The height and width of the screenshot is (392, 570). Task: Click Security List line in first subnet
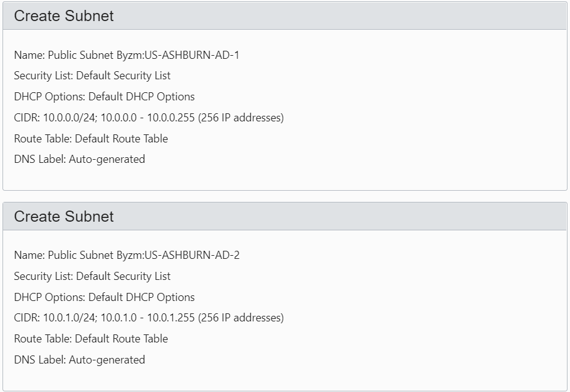pyautogui.click(x=92, y=76)
